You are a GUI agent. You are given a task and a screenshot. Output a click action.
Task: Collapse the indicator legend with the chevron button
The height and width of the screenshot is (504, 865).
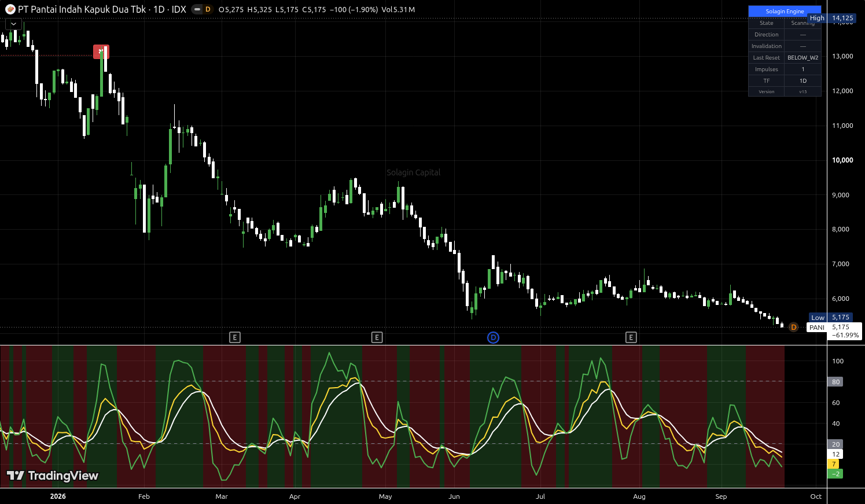(x=13, y=24)
